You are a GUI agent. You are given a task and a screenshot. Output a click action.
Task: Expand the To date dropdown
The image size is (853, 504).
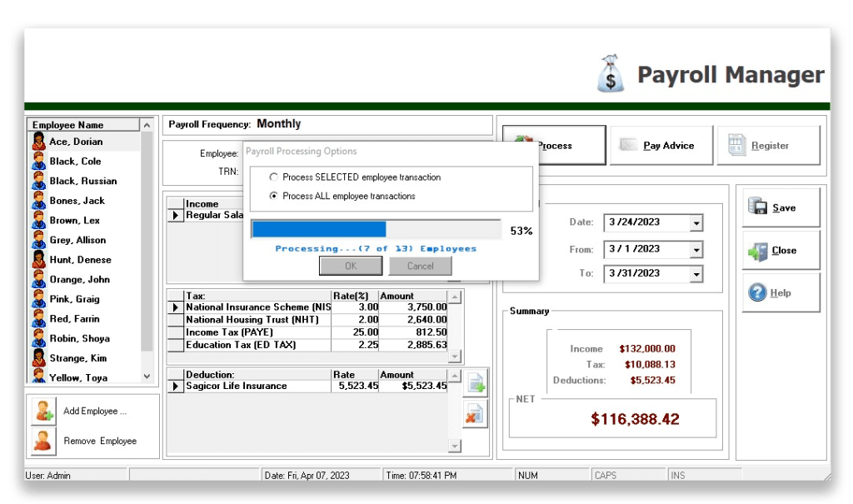pos(696,274)
